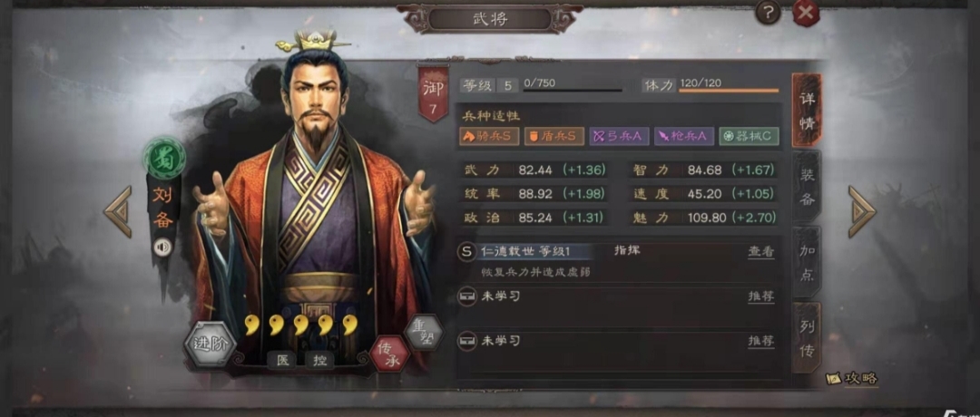Viewport: 980px width, 417px height.
Task: Click the 体力 stamina progress bar
Action: pyautogui.click(x=729, y=92)
